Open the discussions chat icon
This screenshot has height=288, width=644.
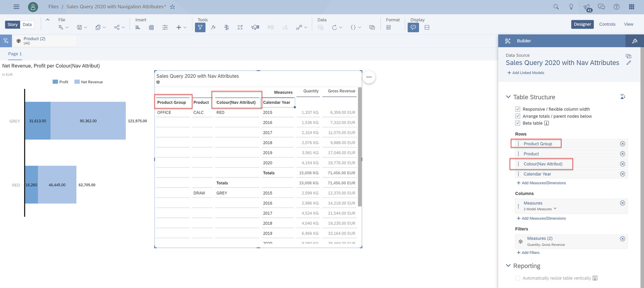tap(601, 7)
